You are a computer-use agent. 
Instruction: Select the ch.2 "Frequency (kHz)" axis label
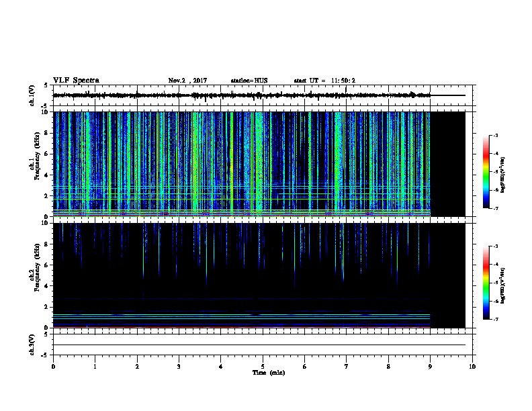point(37,267)
